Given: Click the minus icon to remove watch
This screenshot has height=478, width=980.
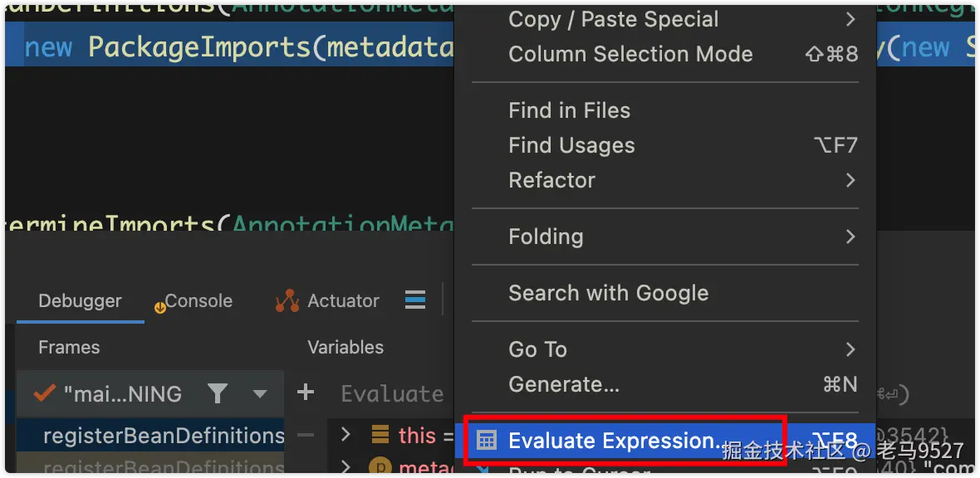Looking at the screenshot, I should [306, 435].
